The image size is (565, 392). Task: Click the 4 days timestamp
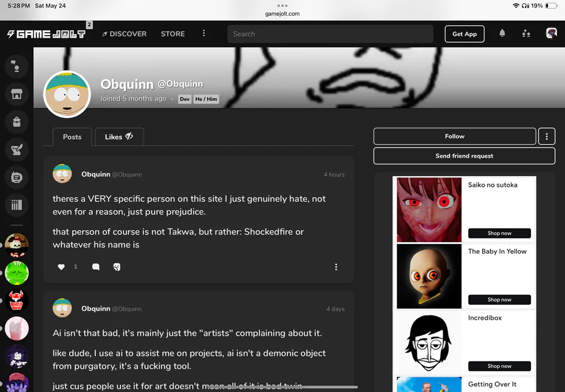pos(335,309)
